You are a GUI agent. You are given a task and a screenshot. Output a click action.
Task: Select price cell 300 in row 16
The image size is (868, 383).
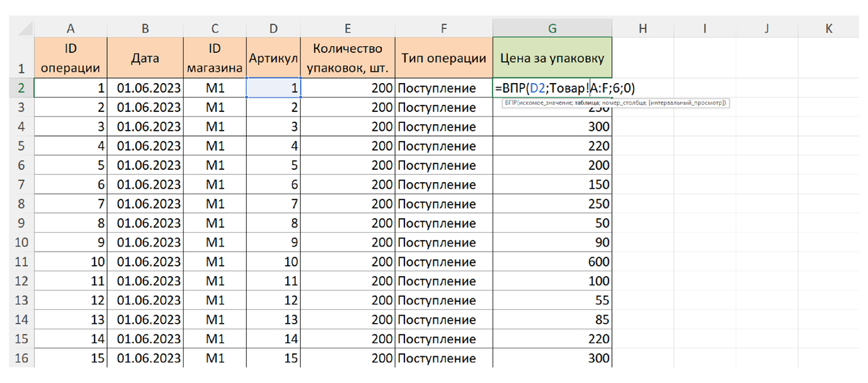(552, 358)
